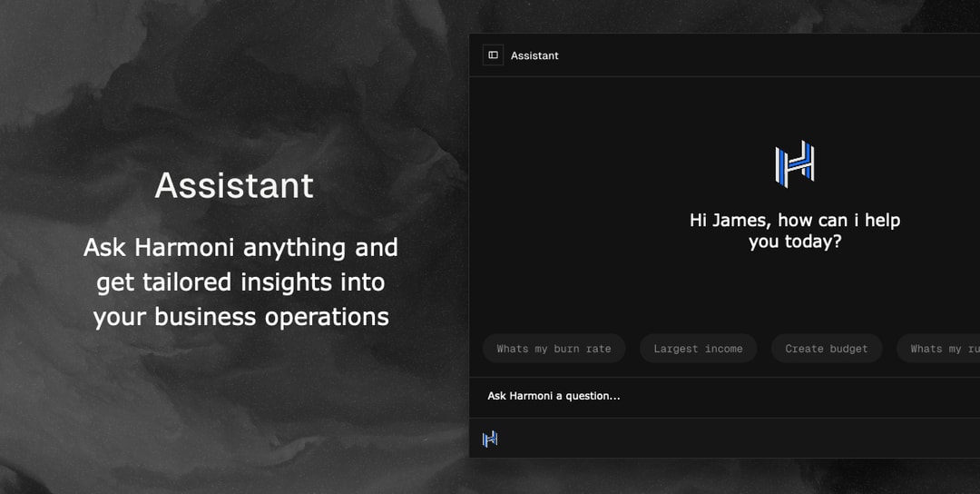Click the 'Assistant' title in window header
The width and height of the screenshot is (980, 494).
534,55
